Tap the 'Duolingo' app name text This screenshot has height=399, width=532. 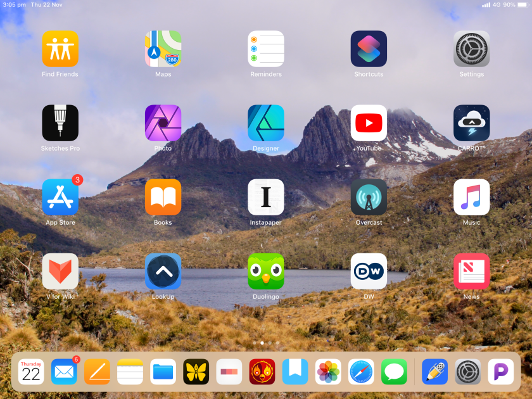pos(265,296)
